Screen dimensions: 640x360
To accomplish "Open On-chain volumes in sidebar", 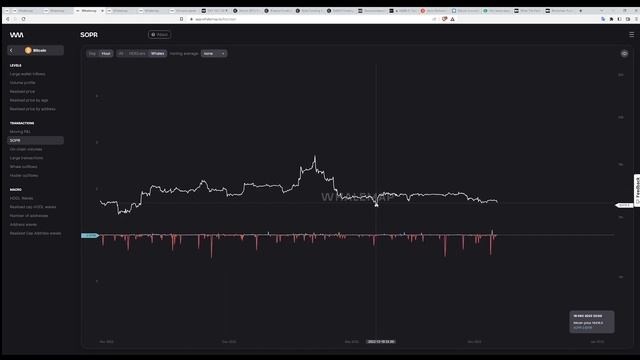I will pos(26,149).
